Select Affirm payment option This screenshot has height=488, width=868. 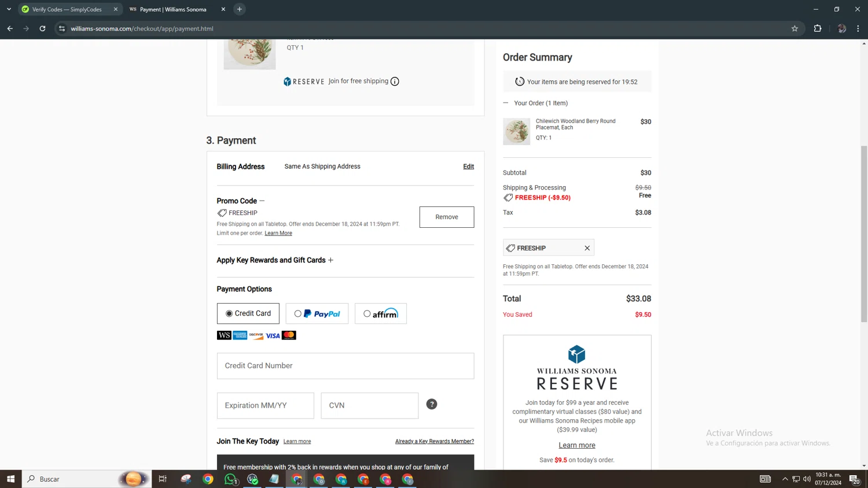point(381,313)
